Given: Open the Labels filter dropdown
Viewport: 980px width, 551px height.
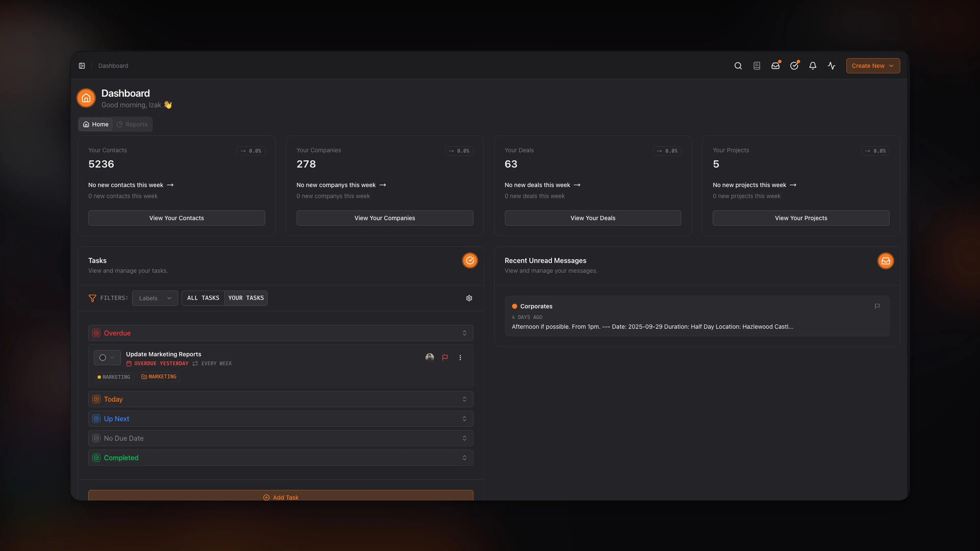Looking at the screenshot, I should point(155,298).
